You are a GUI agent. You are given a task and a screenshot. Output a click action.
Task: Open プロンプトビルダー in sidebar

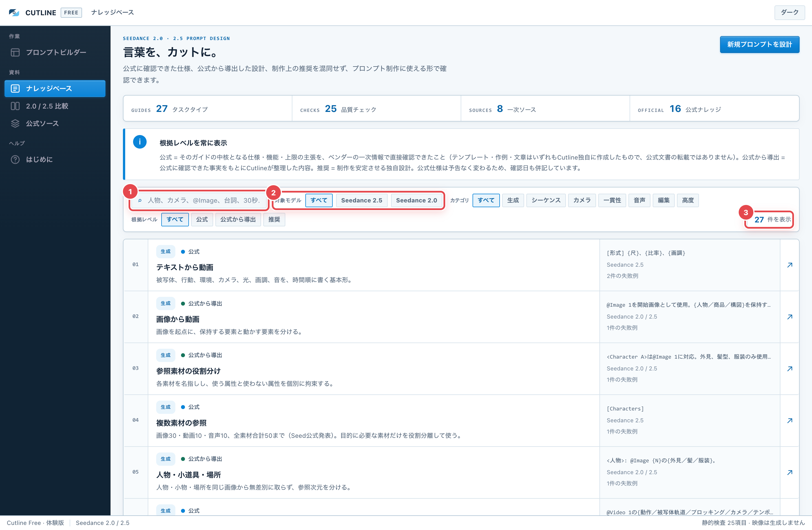(x=55, y=52)
